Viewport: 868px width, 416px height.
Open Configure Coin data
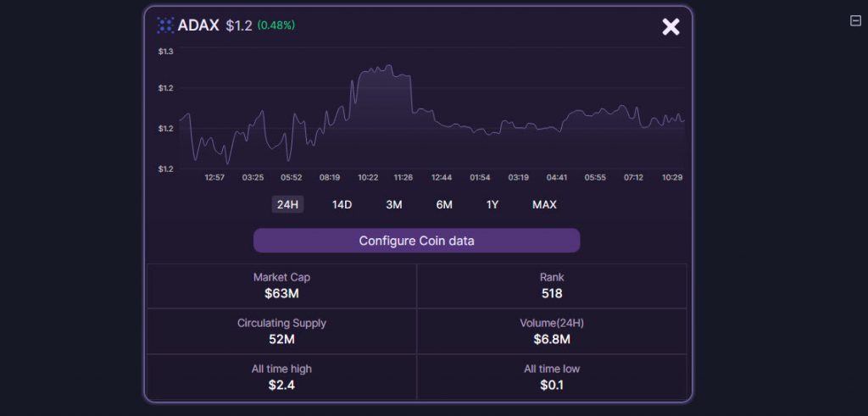coord(416,241)
